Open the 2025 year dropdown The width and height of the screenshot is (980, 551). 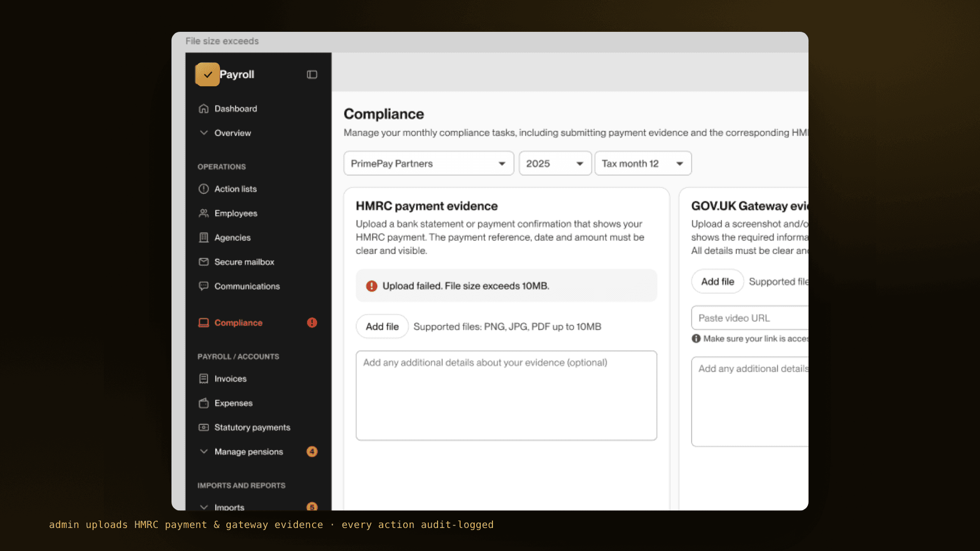tap(555, 164)
